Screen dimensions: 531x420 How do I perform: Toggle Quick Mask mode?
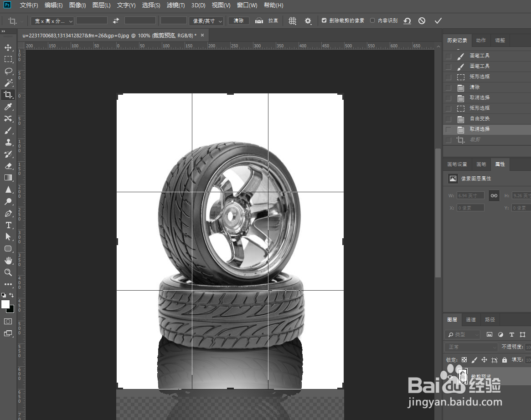[8, 322]
